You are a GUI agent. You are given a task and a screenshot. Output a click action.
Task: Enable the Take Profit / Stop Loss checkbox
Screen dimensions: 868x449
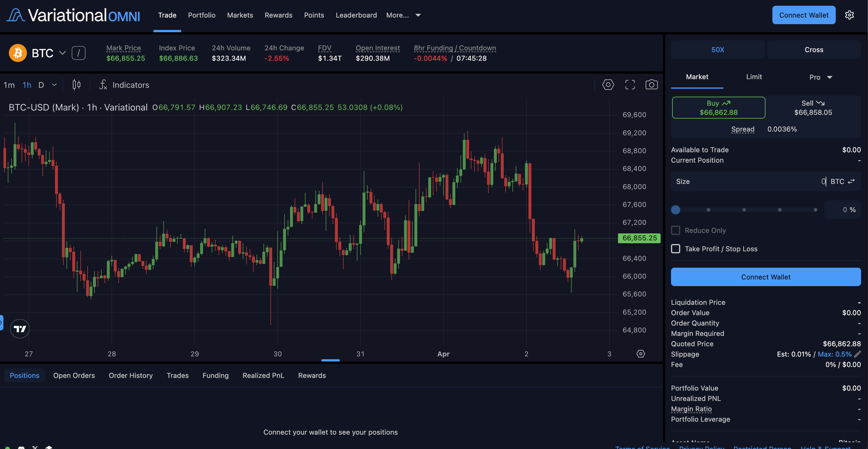tap(676, 249)
